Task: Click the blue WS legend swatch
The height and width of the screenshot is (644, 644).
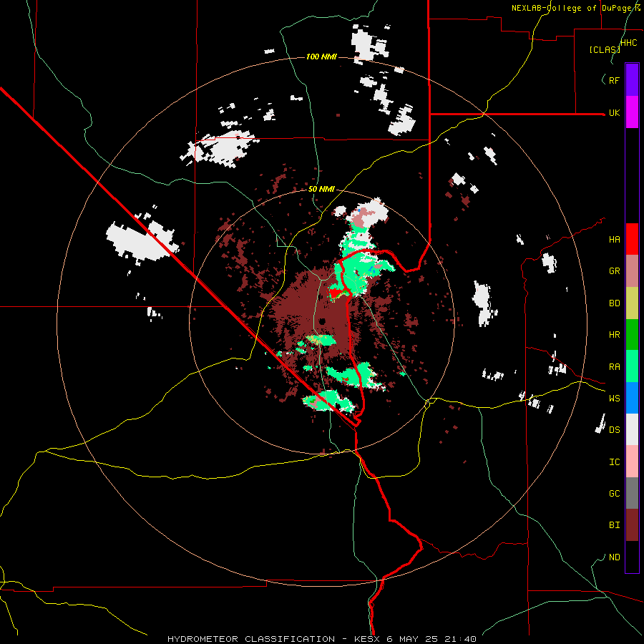Action: tap(632, 398)
